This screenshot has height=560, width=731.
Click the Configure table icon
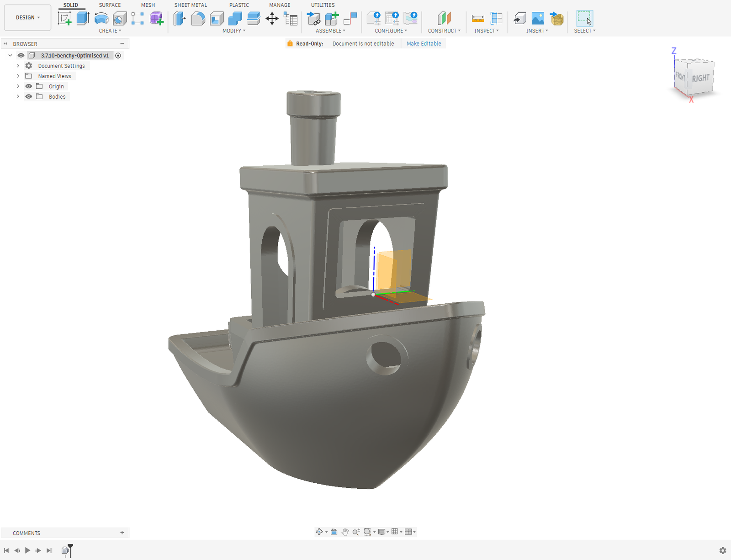[x=392, y=18]
